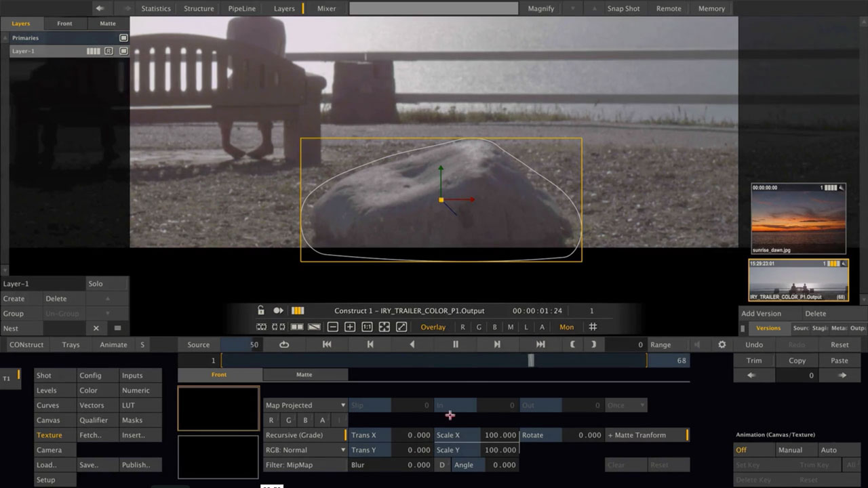868x488 pixels.
Task: Click the left arrow under Trim
Action: coord(751,375)
